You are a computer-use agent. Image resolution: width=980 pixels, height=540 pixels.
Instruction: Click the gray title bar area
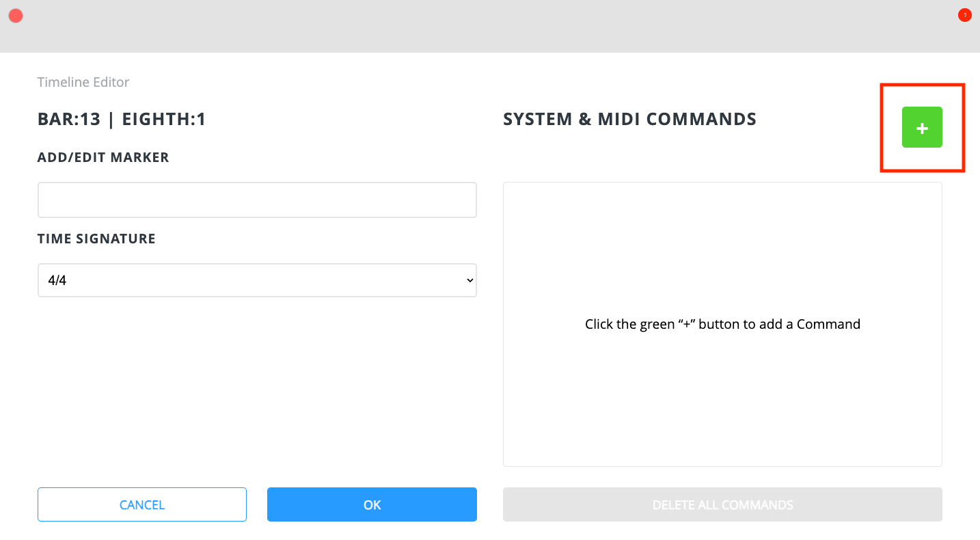tap(478, 27)
